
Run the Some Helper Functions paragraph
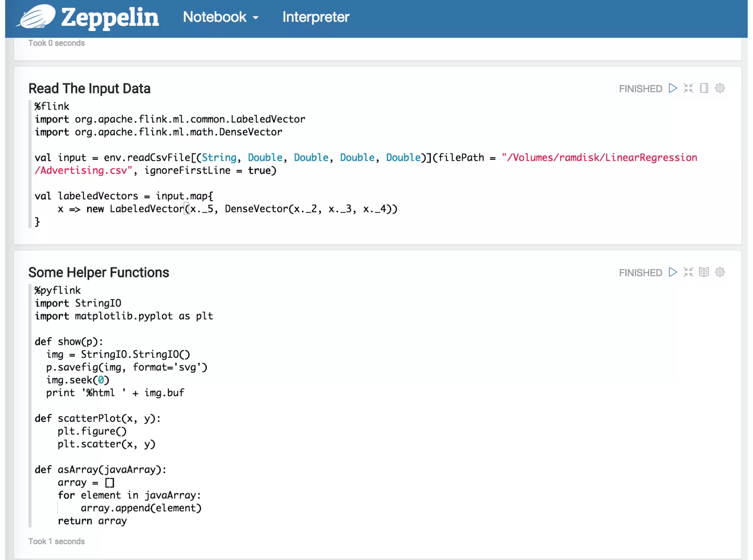[672, 272]
